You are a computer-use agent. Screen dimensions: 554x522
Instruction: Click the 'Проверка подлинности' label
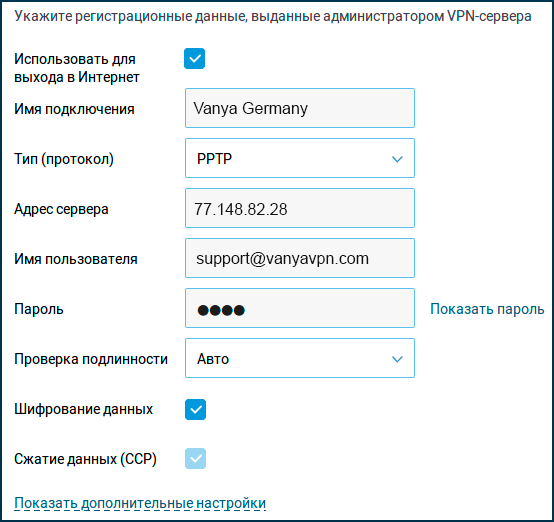pos(91,359)
